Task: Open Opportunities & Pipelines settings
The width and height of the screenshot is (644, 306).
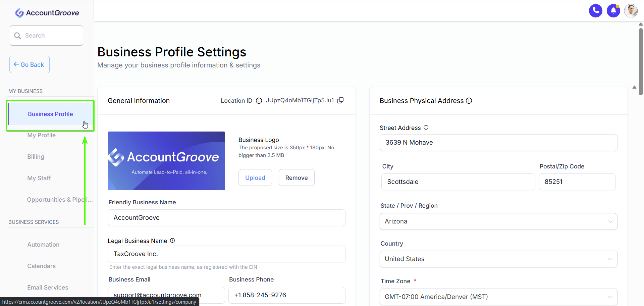Action: pyautogui.click(x=60, y=200)
